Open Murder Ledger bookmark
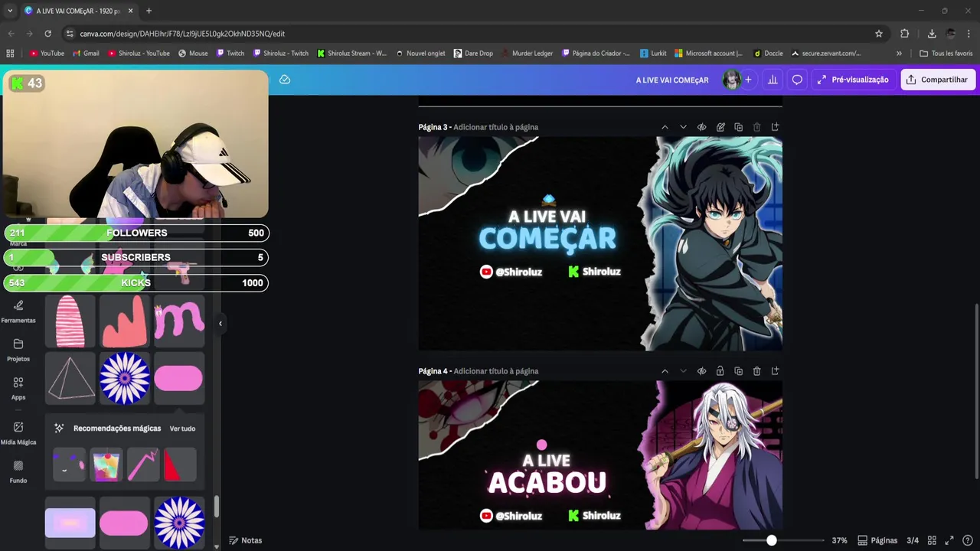980x551 pixels. [x=527, y=54]
